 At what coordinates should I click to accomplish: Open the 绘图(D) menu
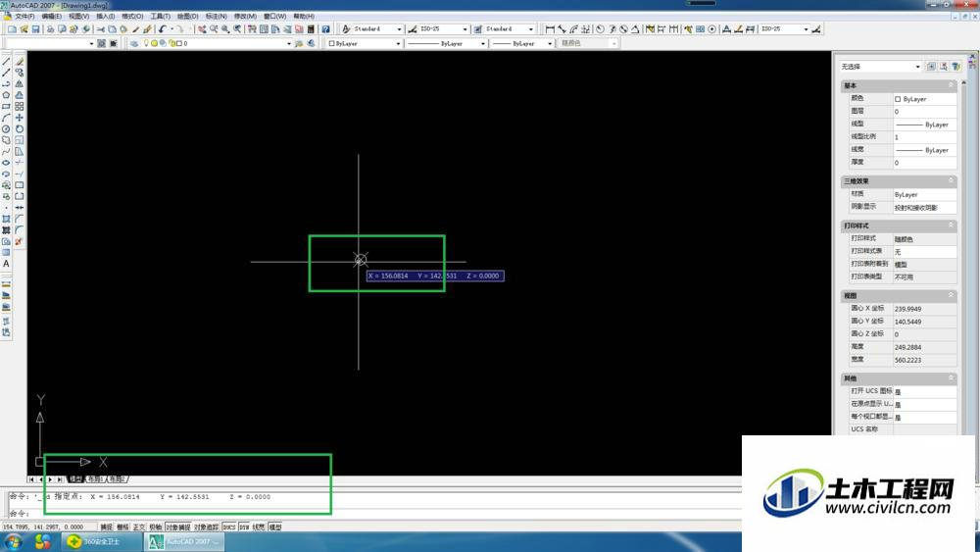tap(187, 17)
